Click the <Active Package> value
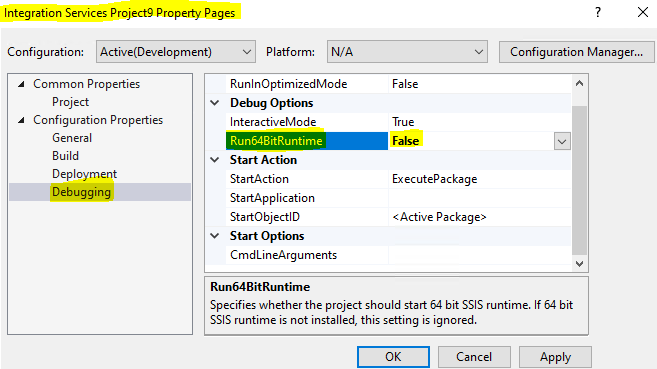The height and width of the screenshot is (369, 657). 439,217
